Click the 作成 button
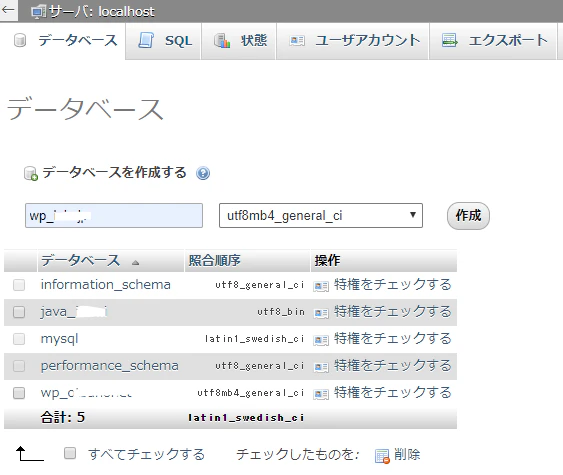563x475 pixels. pos(468,216)
